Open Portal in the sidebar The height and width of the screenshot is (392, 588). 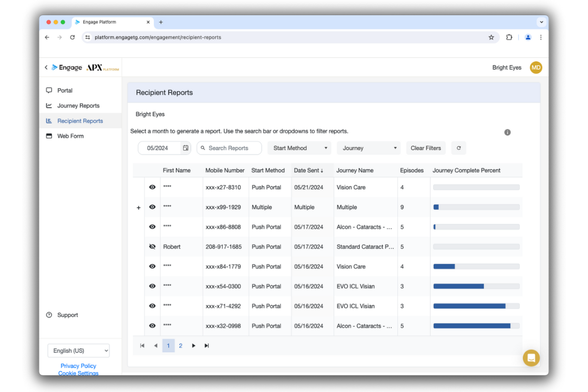80,91
